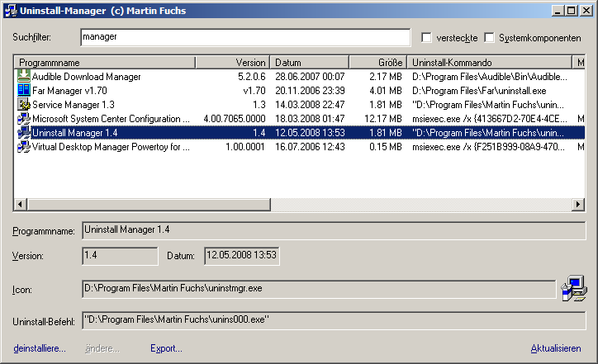Click the Datum field showing 12.05.2008 13:53
Screen dimensions: 598x364
point(242,256)
